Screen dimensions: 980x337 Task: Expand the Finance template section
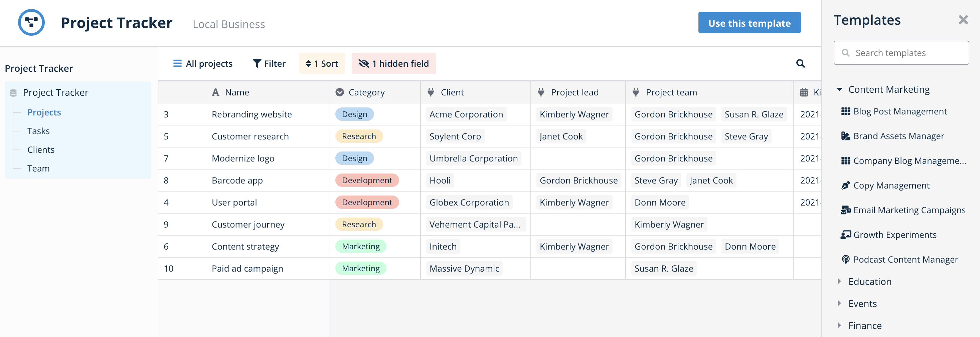point(839,325)
